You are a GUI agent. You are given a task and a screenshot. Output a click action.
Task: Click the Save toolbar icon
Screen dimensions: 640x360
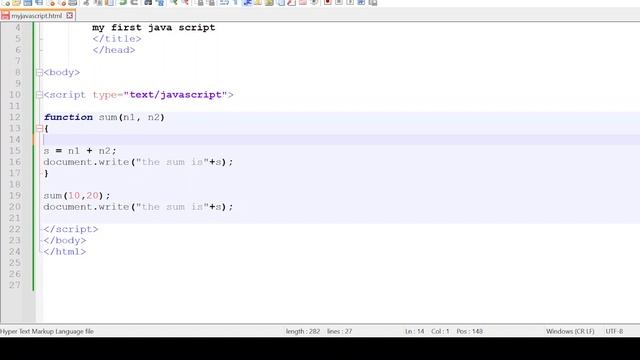tap(27, 3)
